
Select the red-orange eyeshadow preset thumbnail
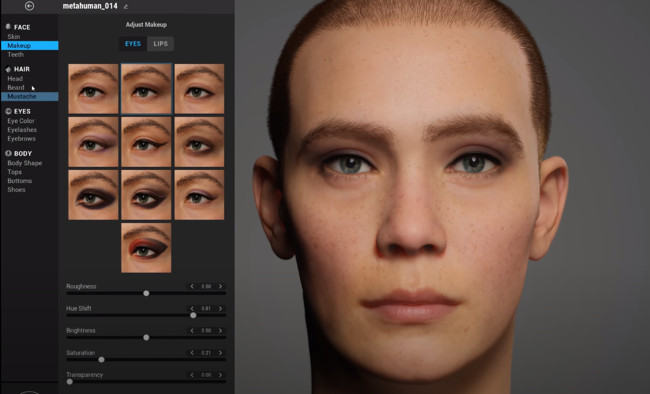[146, 248]
